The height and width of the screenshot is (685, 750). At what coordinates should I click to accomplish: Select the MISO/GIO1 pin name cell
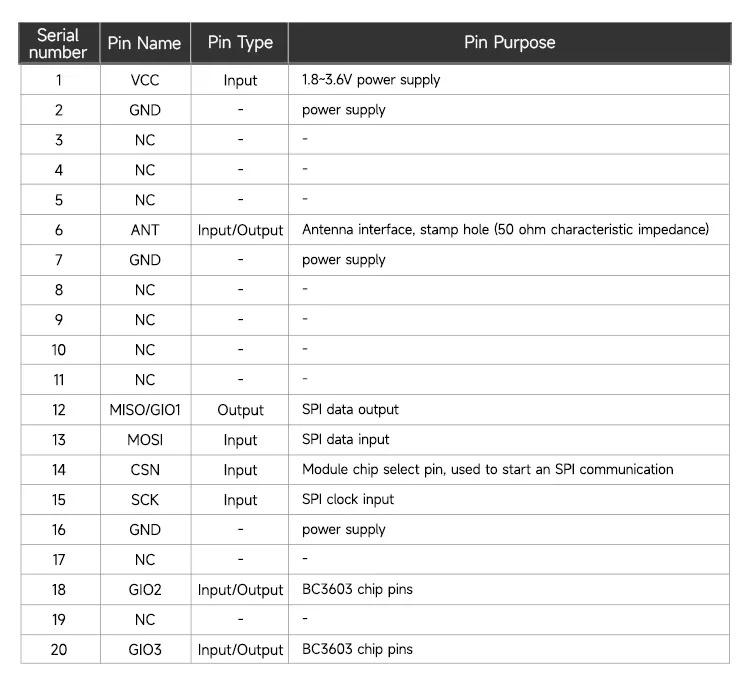point(145,410)
